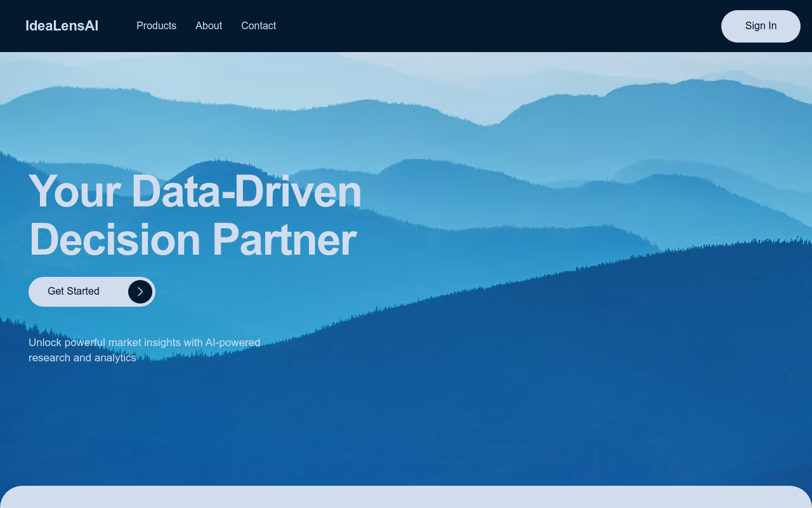Click the Get Started text label
This screenshot has width=812, height=508.
(x=74, y=291)
